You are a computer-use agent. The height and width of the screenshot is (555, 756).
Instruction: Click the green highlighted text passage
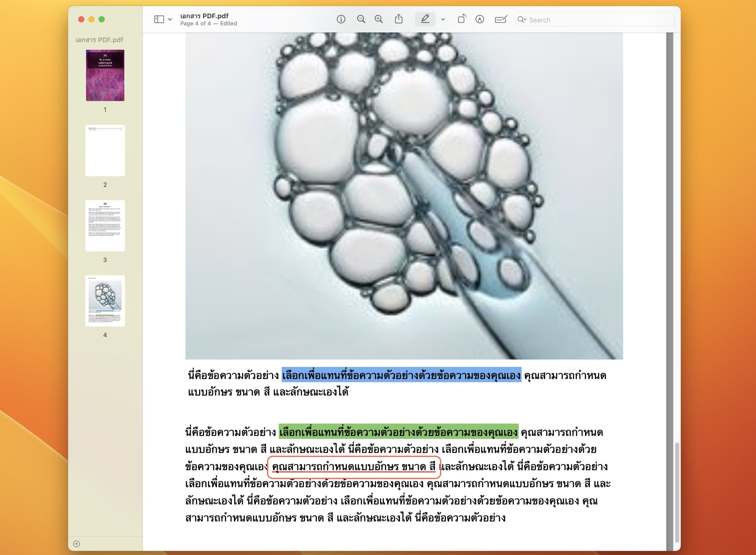point(398,432)
